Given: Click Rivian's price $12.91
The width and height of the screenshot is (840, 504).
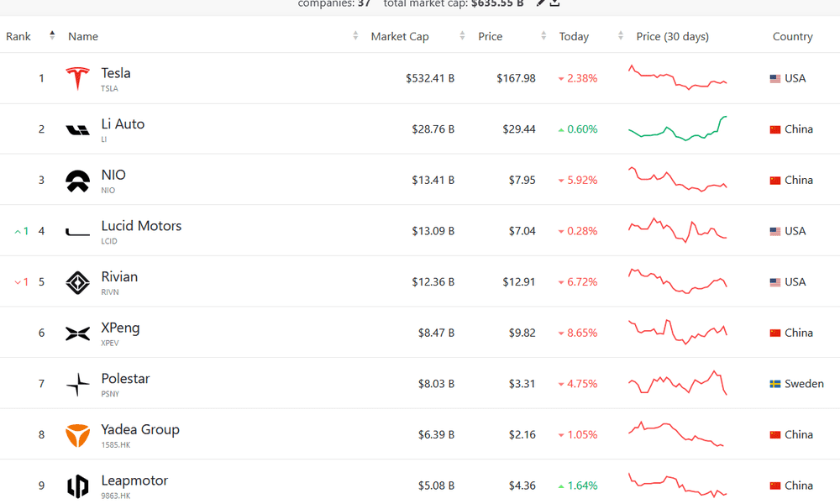Looking at the screenshot, I should click(519, 281).
